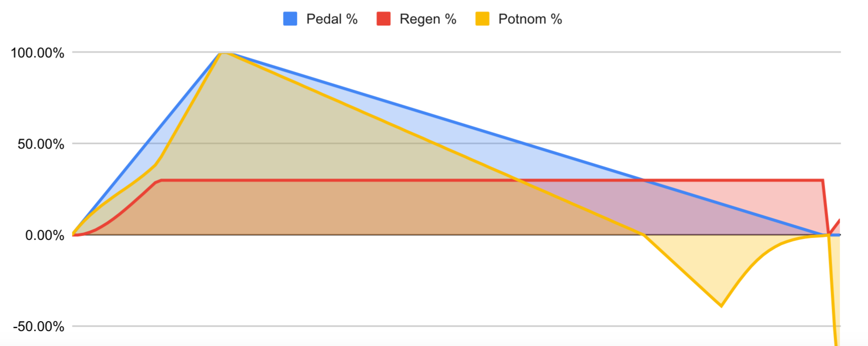Click the 100.00% y-axis label

click(37, 53)
